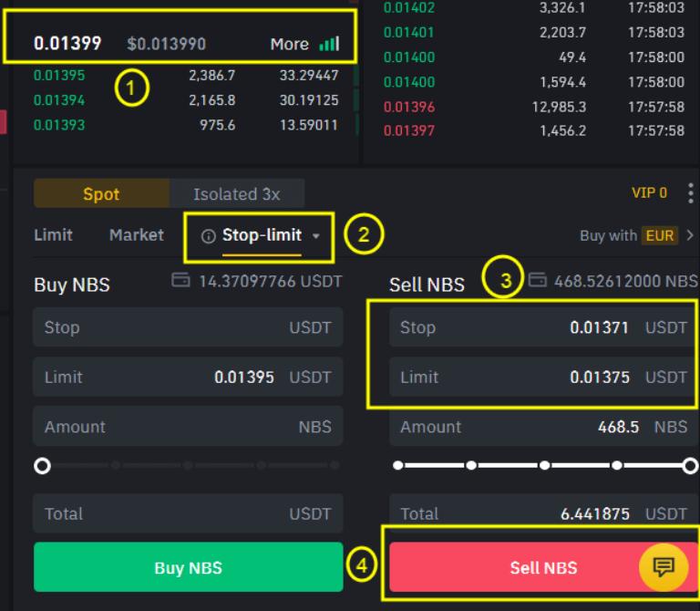
Task: Click the arrow next to Buy with EUR
Action: click(x=690, y=235)
